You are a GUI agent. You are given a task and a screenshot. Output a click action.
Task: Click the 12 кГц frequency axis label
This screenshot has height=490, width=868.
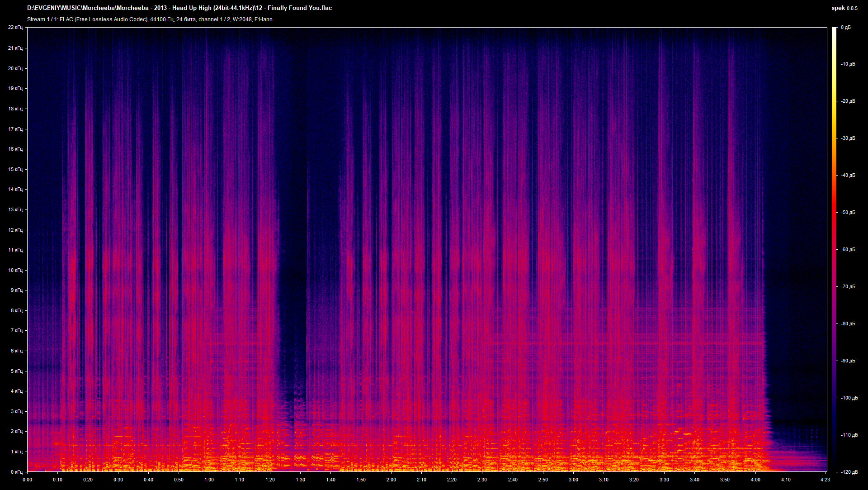click(x=15, y=230)
